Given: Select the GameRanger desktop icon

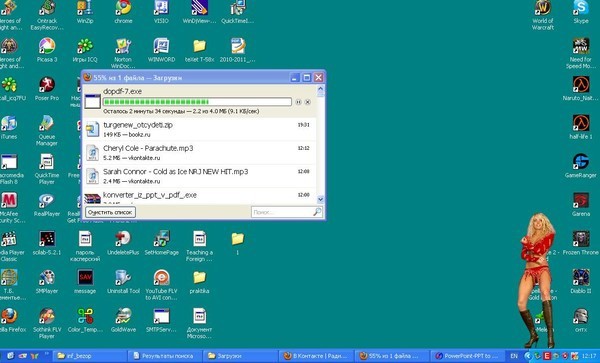Looking at the screenshot, I should tap(580, 166).
